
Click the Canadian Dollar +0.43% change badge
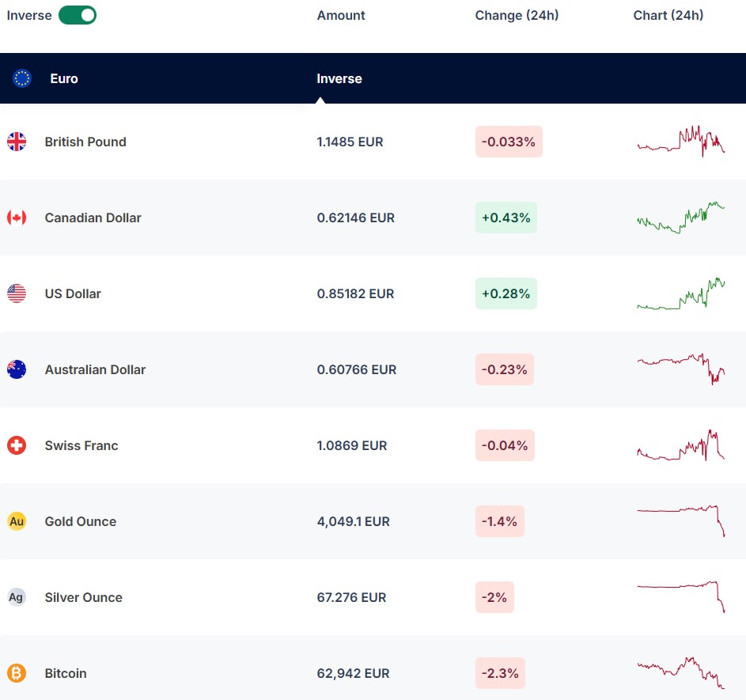[506, 218]
